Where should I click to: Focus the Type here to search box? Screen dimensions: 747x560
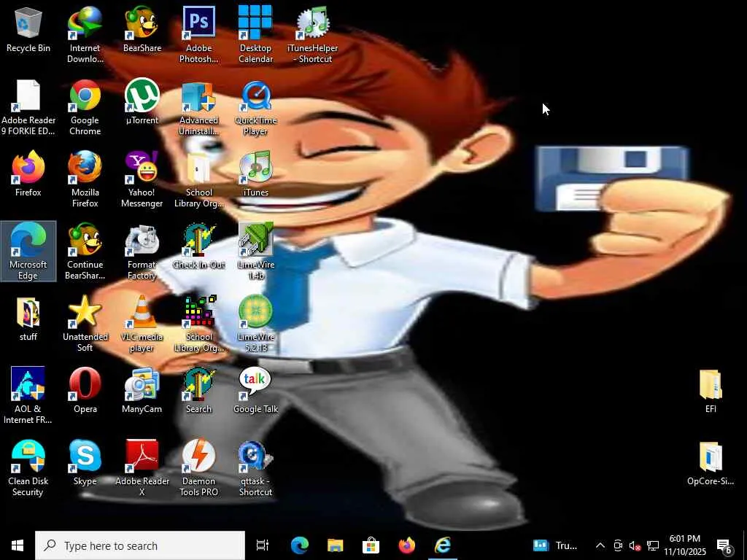tap(139, 545)
